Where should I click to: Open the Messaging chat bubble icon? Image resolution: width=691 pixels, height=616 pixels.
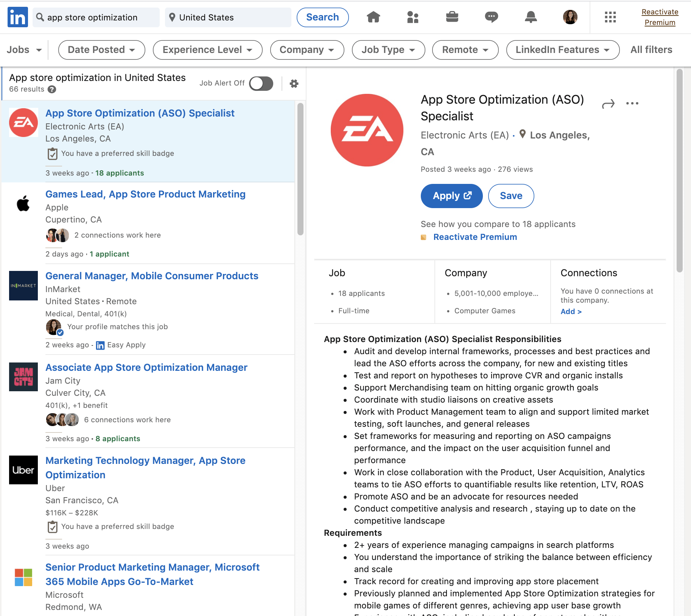(x=491, y=17)
